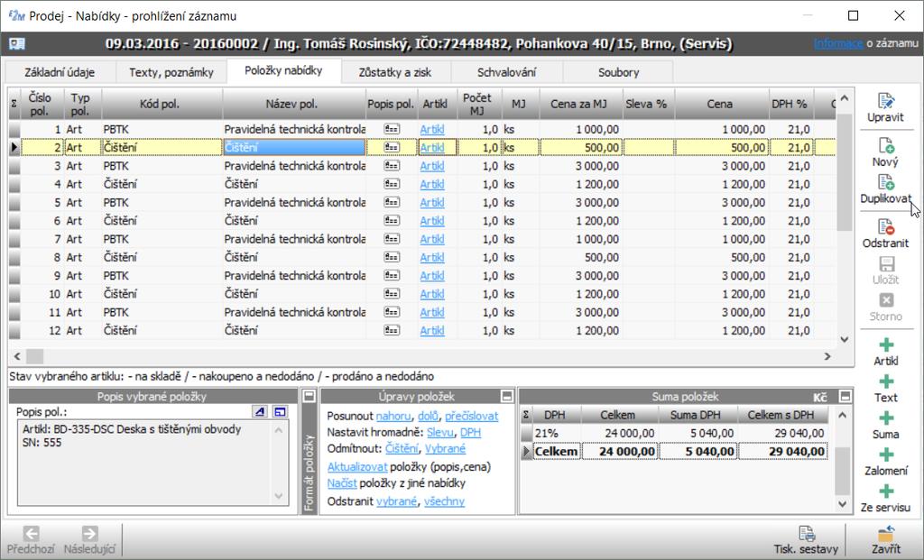Image resolution: width=924 pixels, height=560 pixels.
Task: Click the Uložit save icon
Action: [886, 264]
